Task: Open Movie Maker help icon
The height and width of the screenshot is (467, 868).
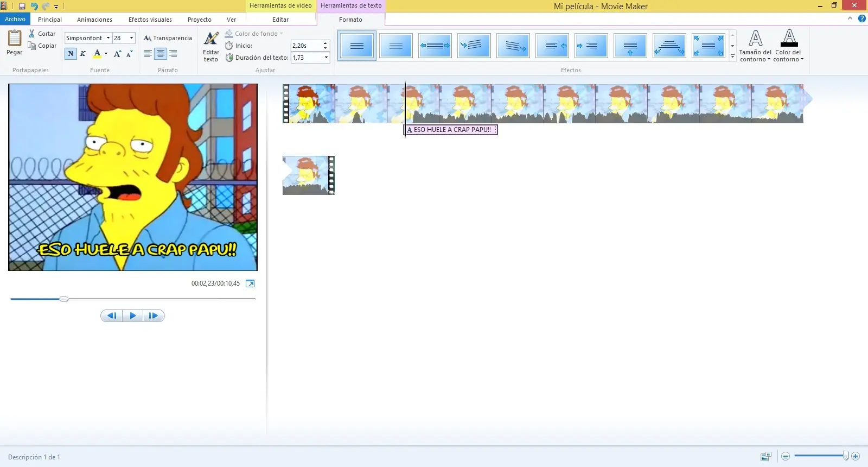Action: (861, 19)
